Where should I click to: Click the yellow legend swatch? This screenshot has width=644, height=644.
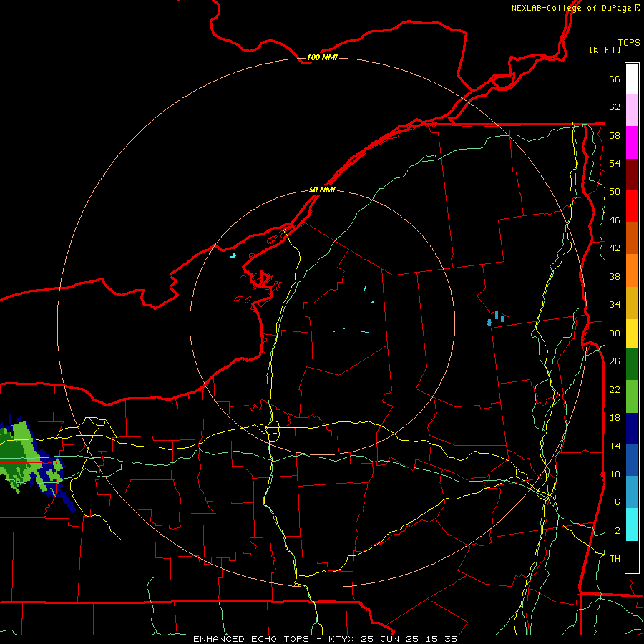pyautogui.click(x=632, y=333)
